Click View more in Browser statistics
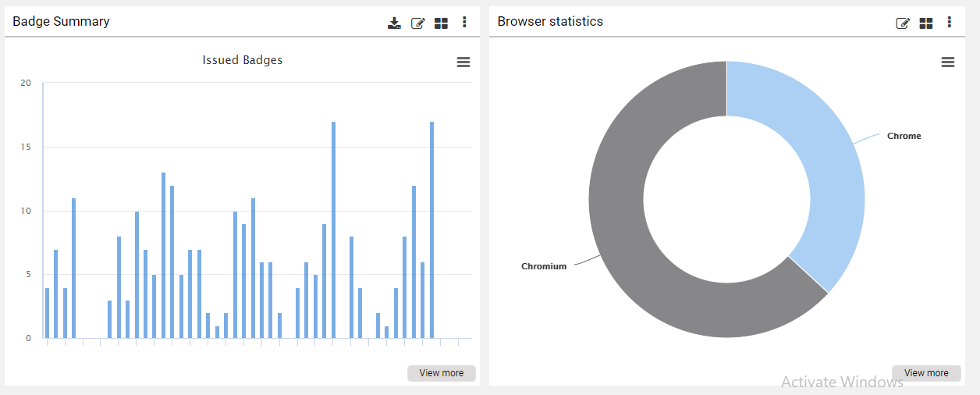Image resolution: width=980 pixels, height=395 pixels. click(x=926, y=373)
